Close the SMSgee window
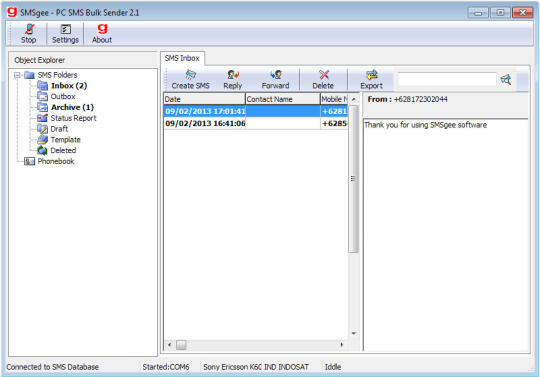 (522, 13)
